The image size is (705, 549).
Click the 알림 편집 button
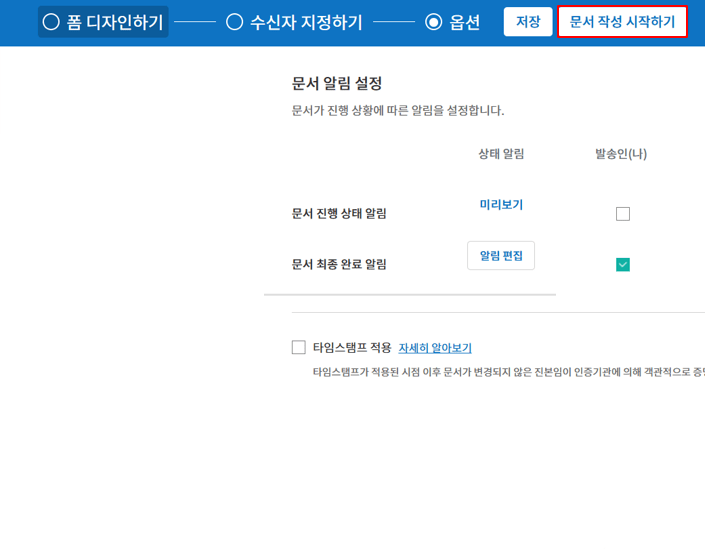click(x=501, y=255)
